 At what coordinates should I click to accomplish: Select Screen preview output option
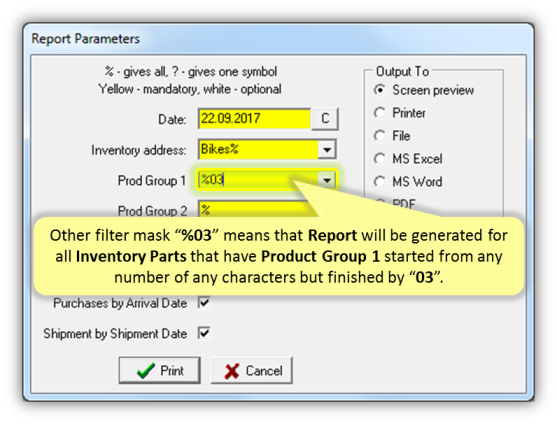pos(380,90)
